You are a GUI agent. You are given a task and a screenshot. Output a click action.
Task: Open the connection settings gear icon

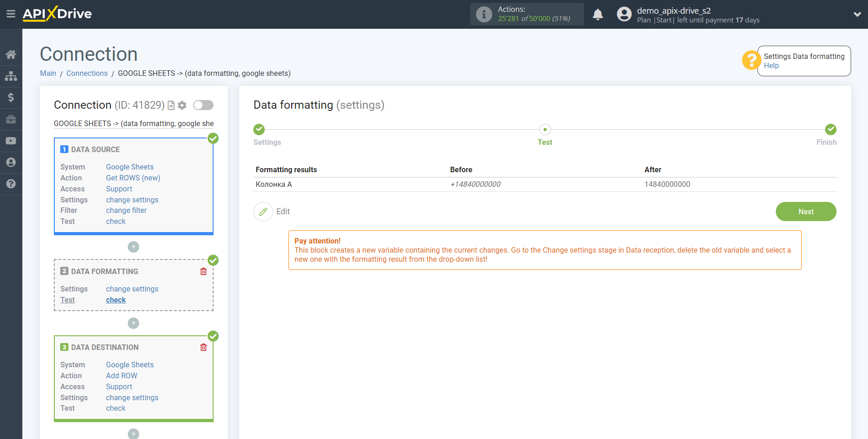pos(182,106)
